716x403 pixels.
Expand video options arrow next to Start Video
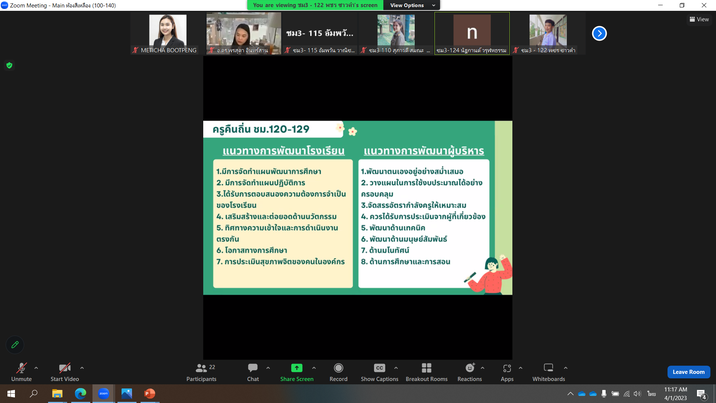(x=82, y=368)
